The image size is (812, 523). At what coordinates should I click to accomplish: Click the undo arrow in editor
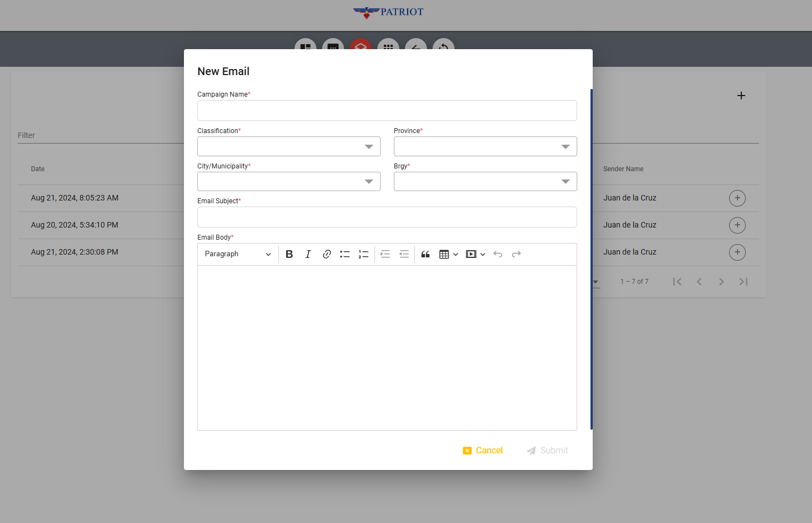pyautogui.click(x=498, y=254)
